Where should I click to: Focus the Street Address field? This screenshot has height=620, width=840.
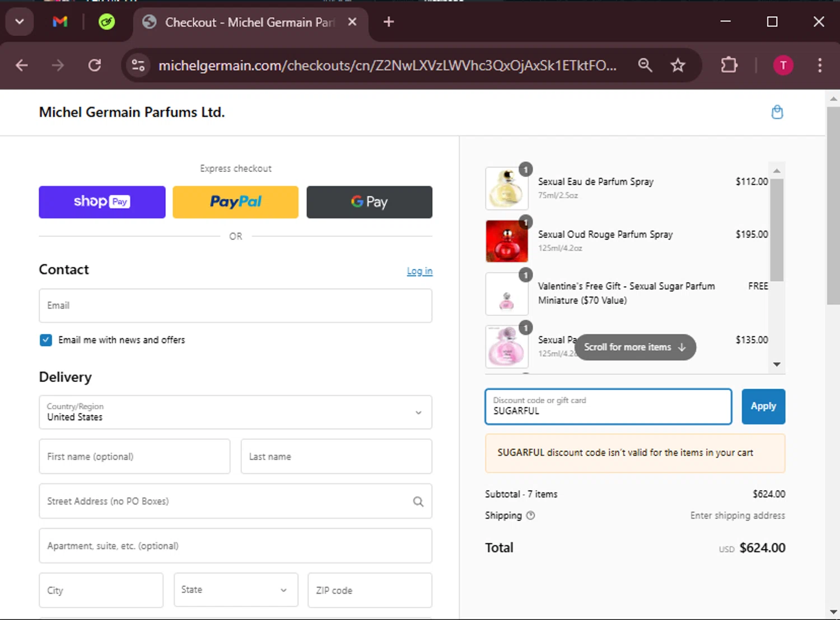236,501
